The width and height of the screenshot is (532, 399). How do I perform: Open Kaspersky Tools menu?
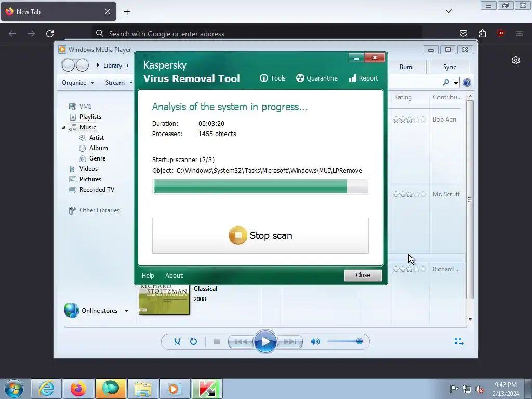coord(272,78)
